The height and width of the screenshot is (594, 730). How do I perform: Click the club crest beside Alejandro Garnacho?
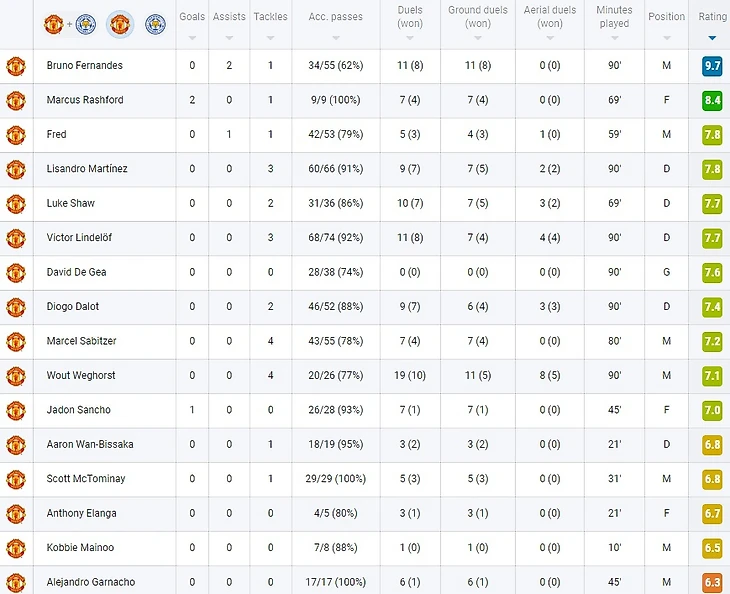tap(16, 582)
